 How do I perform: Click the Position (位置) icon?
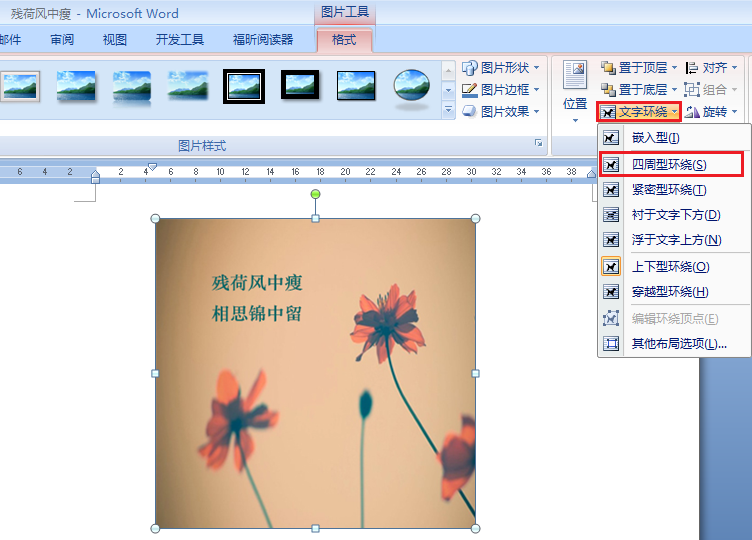coord(575,76)
